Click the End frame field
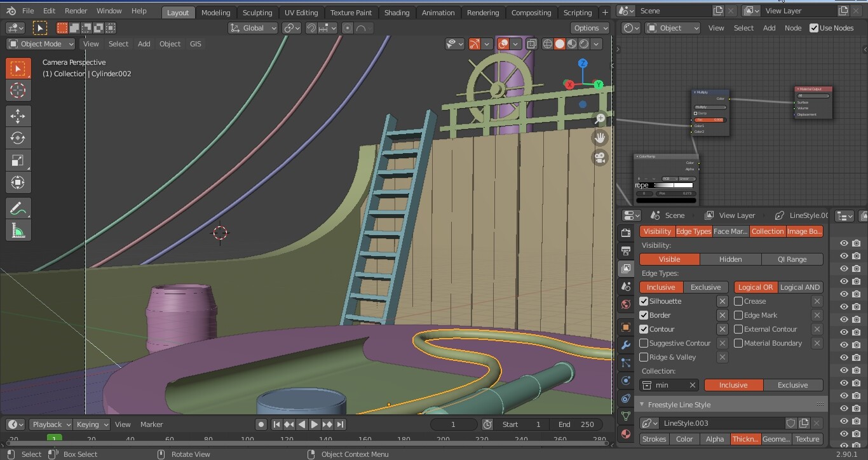Screen dimensions: 868x460 click(x=576, y=424)
